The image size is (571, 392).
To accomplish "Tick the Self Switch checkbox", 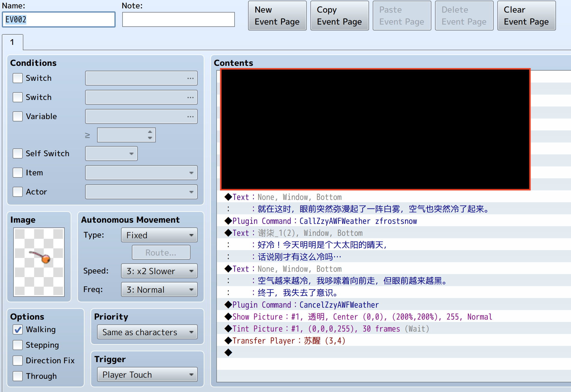I will (18, 154).
